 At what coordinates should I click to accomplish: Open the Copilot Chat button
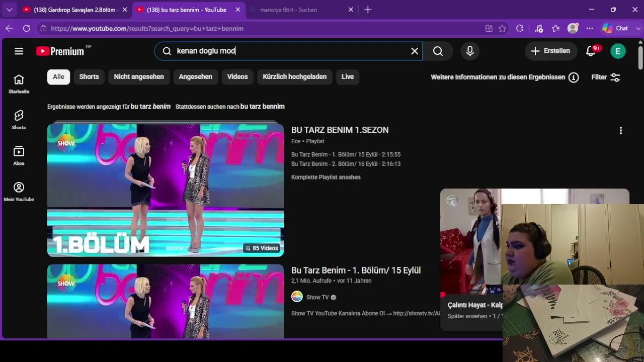[616, 29]
